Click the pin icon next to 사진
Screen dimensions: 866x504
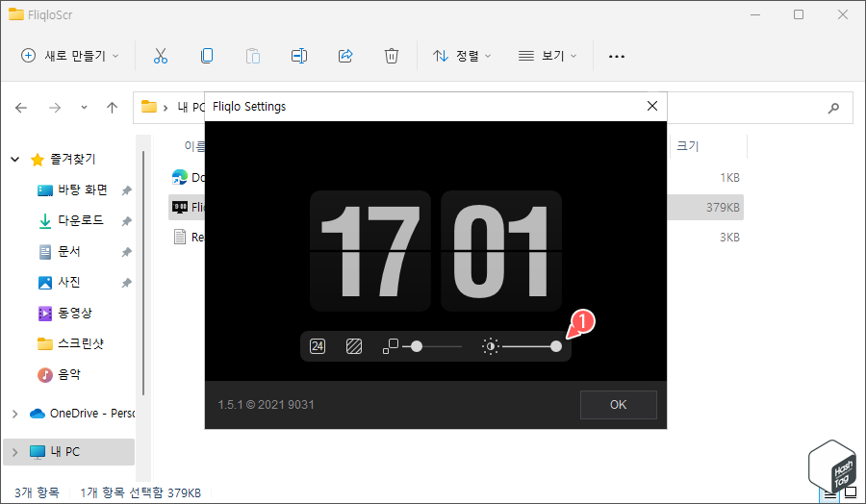[126, 283]
